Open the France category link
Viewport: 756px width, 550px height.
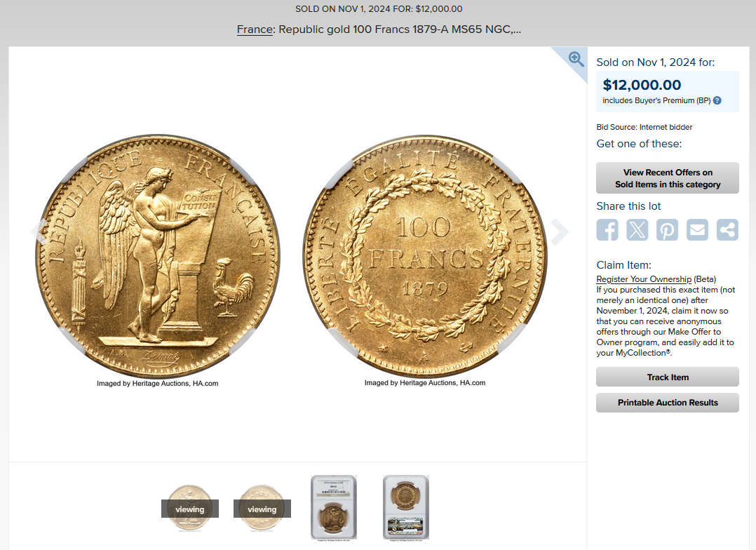255,29
